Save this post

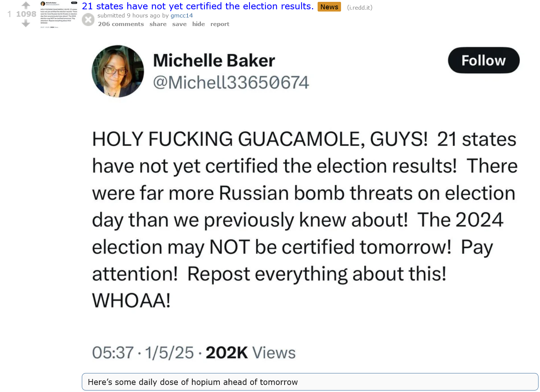pos(179,24)
